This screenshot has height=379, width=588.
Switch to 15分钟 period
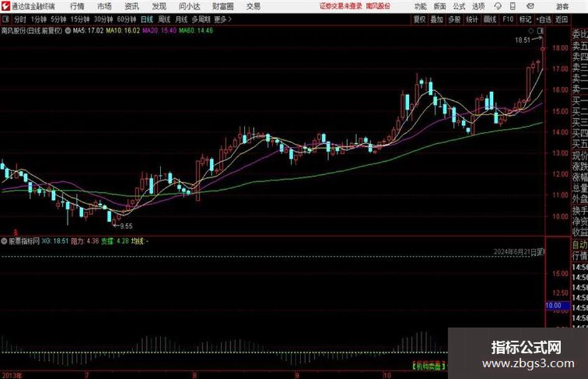(80, 19)
